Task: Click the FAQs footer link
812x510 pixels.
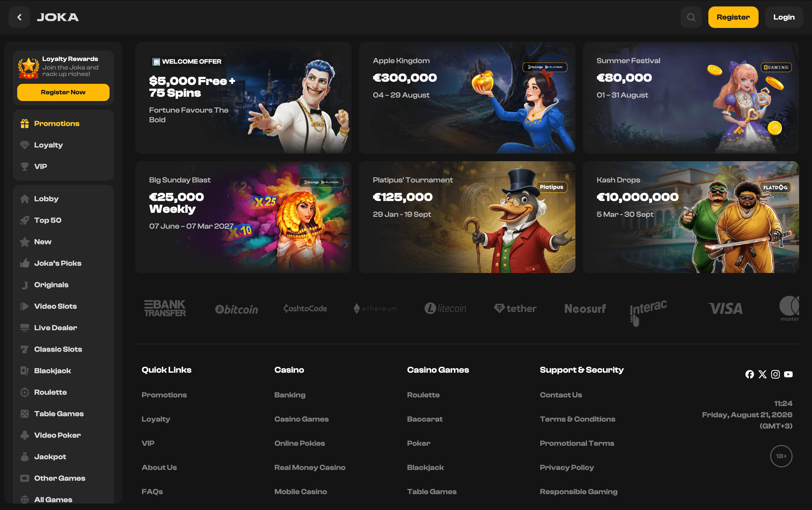Action: click(152, 492)
